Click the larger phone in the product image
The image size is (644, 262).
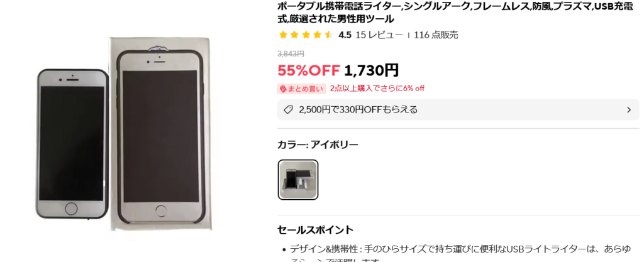tap(160, 136)
